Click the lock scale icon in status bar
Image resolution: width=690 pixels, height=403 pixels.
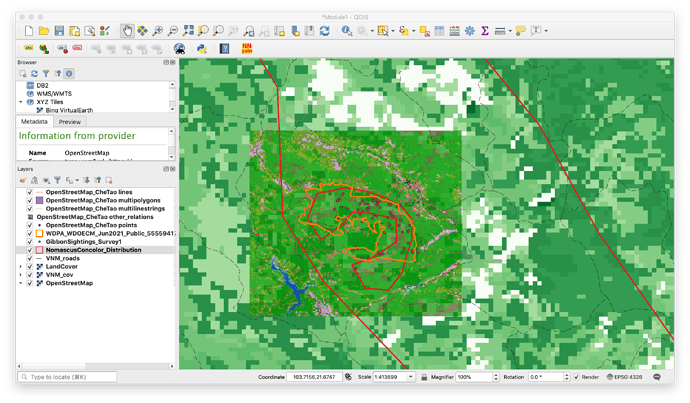tap(424, 377)
